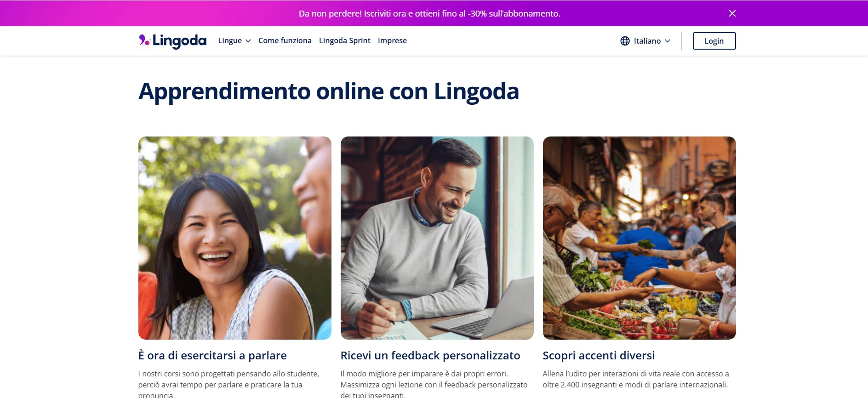868x398 pixels.
Task: Click paragraph about 2.400 insegnanti
Action: [x=636, y=379]
